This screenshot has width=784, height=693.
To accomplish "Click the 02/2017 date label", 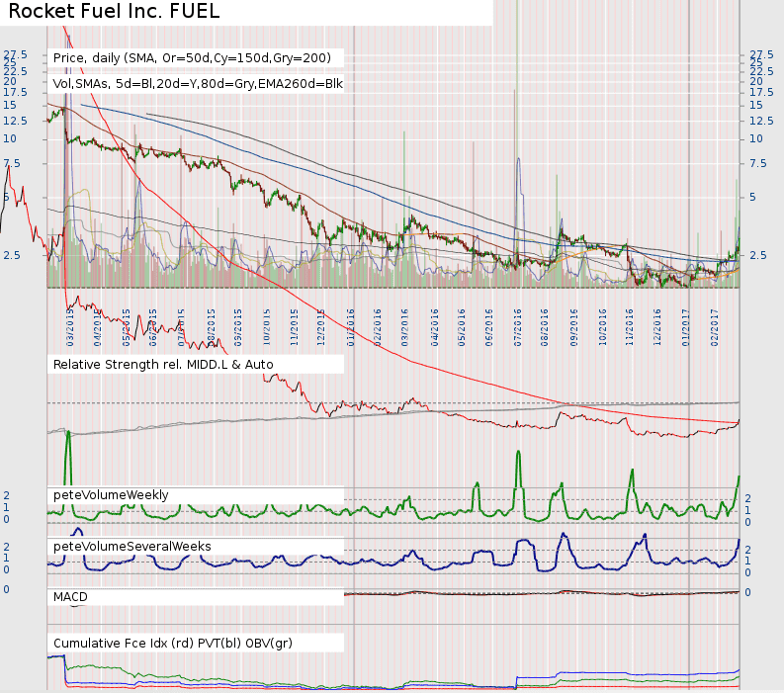I will coord(715,327).
